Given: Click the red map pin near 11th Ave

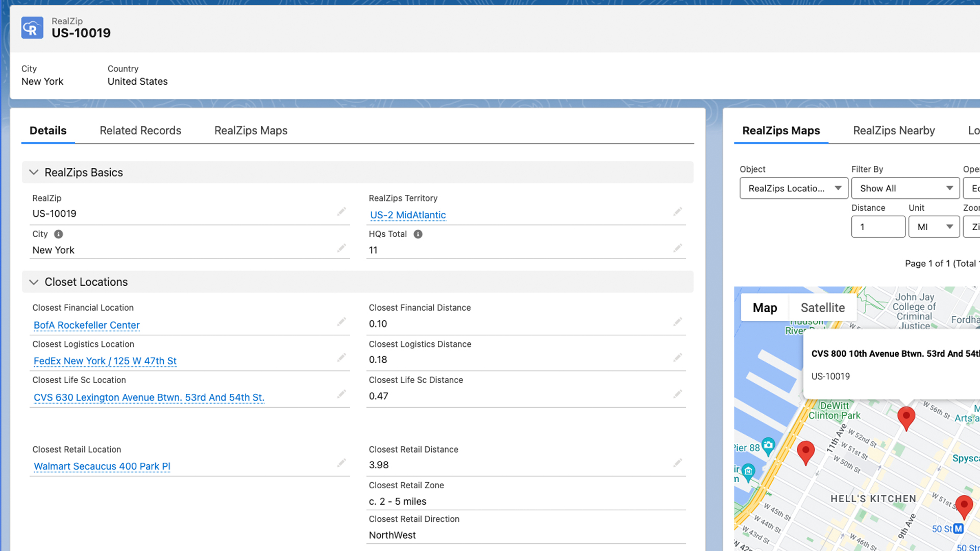Looking at the screenshot, I should [x=805, y=453].
